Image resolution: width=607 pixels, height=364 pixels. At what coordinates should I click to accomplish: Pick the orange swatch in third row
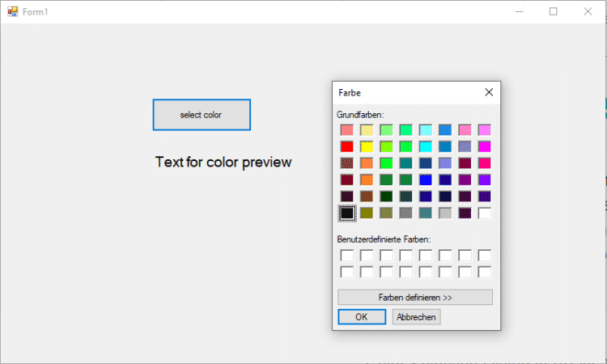click(367, 163)
